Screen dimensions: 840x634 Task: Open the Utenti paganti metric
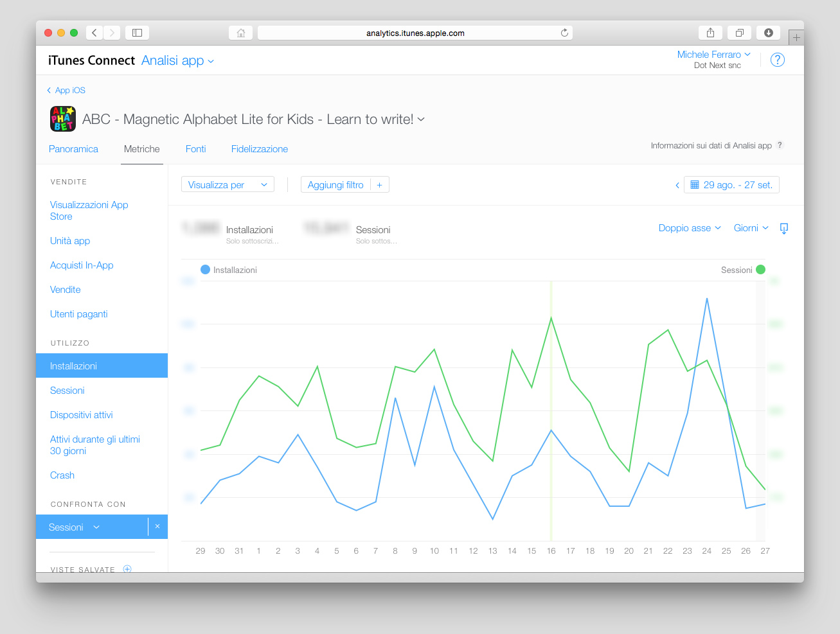pos(79,314)
